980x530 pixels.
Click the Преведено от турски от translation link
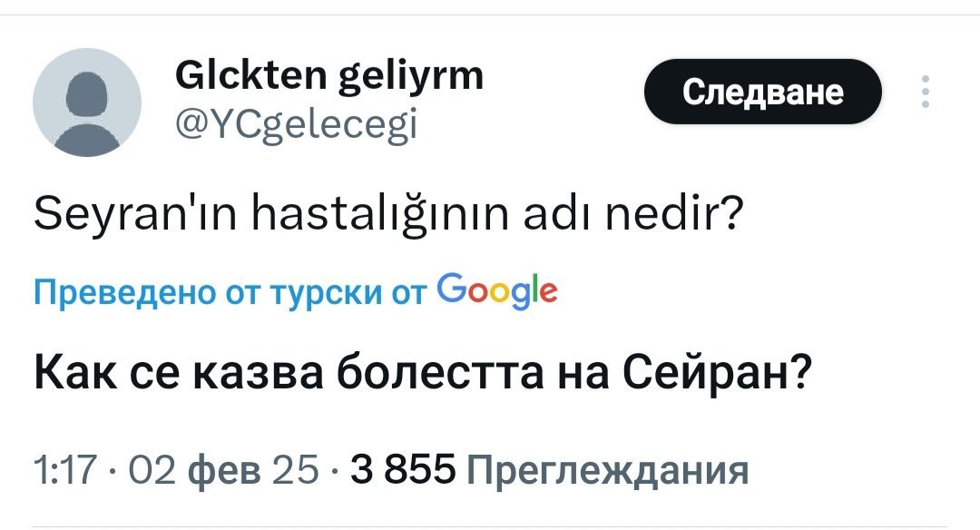(230, 292)
